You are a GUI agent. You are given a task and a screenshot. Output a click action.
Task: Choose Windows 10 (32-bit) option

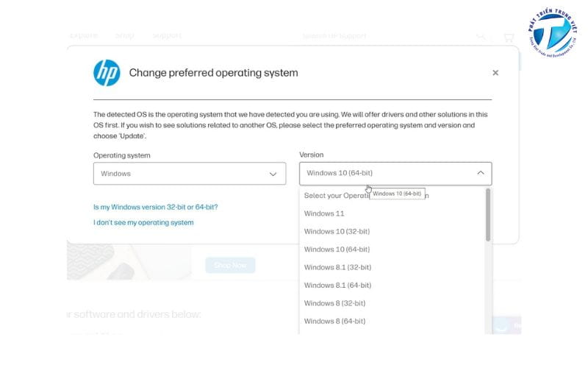tap(337, 231)
